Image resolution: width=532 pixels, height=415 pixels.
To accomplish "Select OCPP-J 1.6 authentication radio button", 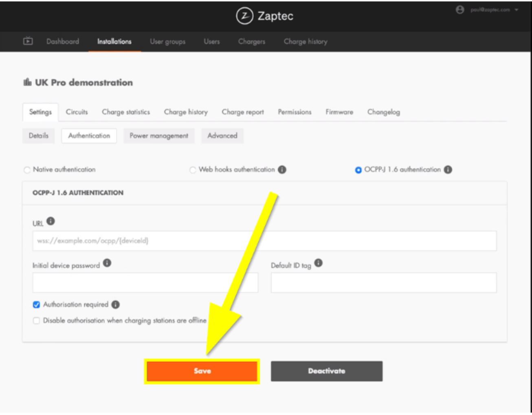I will (358, 170).
